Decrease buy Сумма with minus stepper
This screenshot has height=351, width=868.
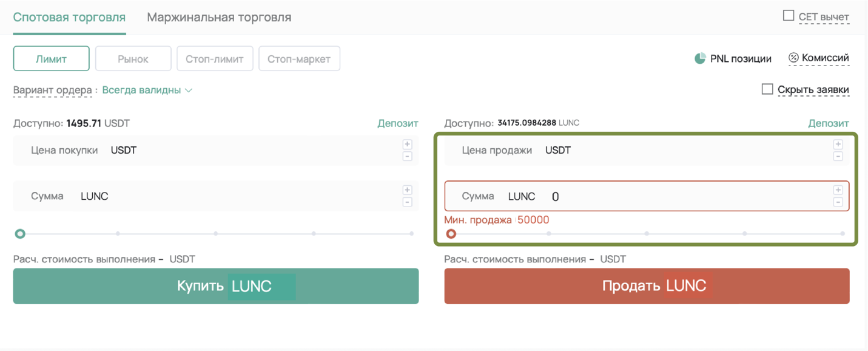point(408,202)
